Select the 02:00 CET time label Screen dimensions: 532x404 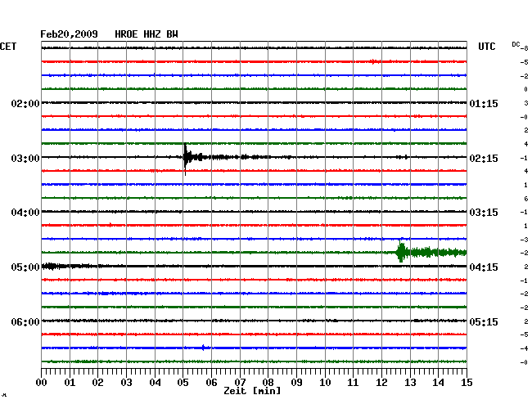click(25, 103)
